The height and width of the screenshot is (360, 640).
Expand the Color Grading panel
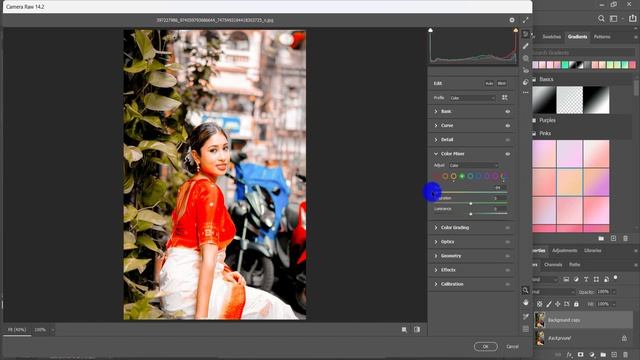coord(436,228)
